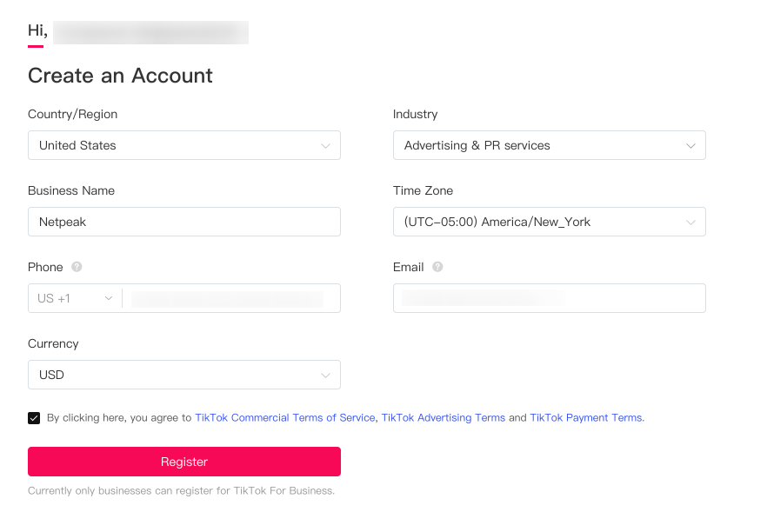Open the Advertising & PR services dropdown

550,145
